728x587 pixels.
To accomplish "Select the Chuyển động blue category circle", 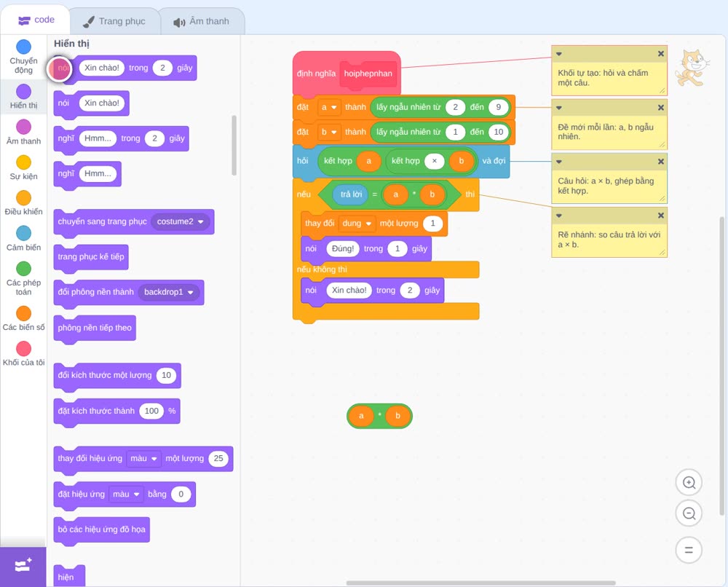I will [x=24, y=47].
